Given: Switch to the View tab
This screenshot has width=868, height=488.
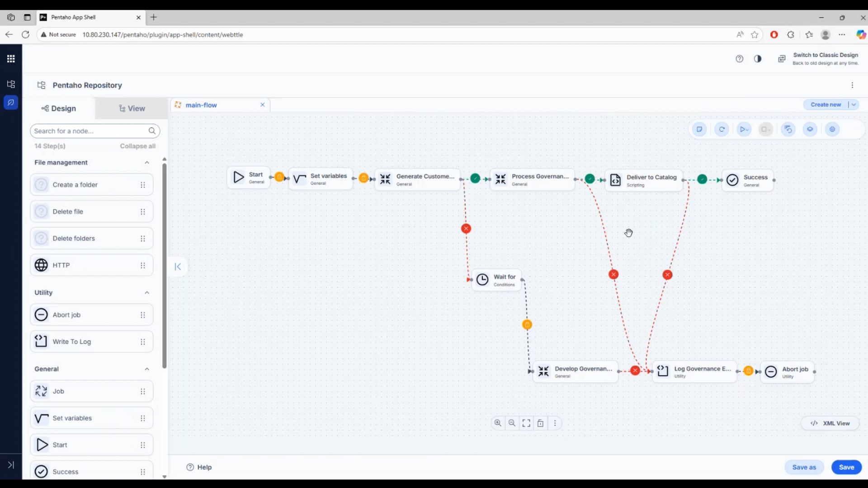Looking at the screenshot, I should coord(132,108).
